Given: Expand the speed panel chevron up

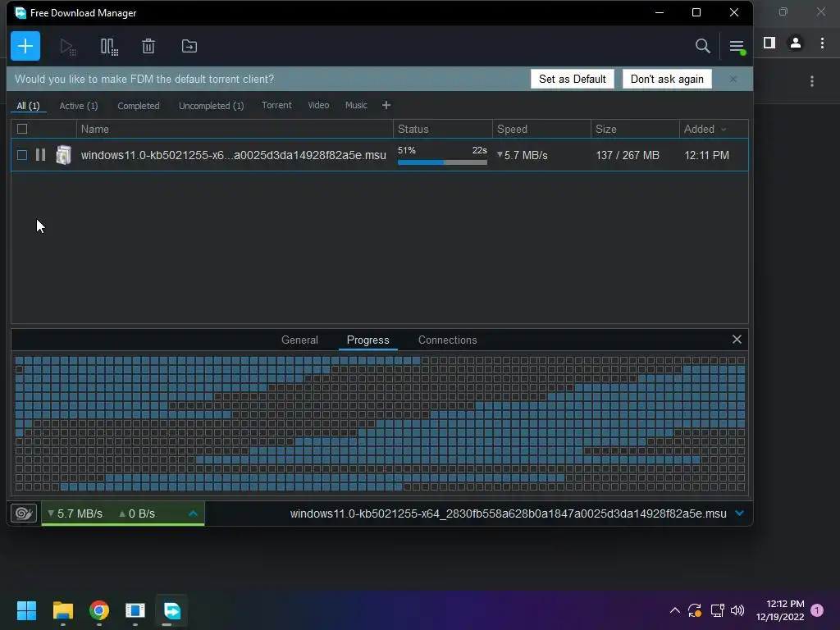Looking at the screenshot, I should coord(194,514).
